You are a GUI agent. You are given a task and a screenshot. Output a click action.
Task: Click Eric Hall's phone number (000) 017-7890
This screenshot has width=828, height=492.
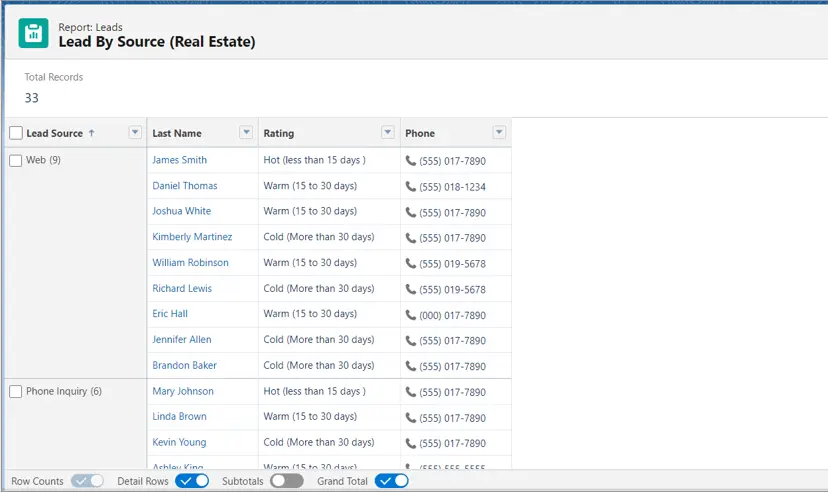(x=453, y=315)
